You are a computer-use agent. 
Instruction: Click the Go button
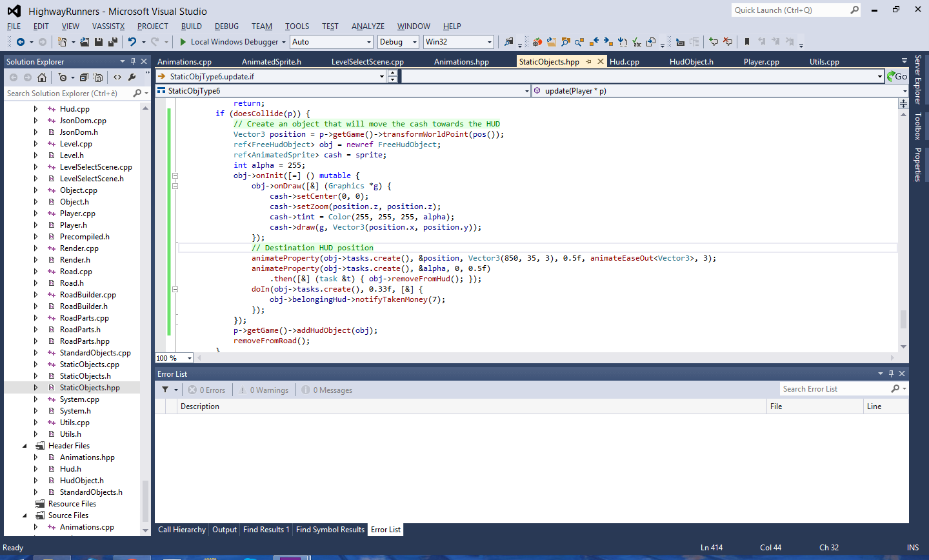point(897,76)
